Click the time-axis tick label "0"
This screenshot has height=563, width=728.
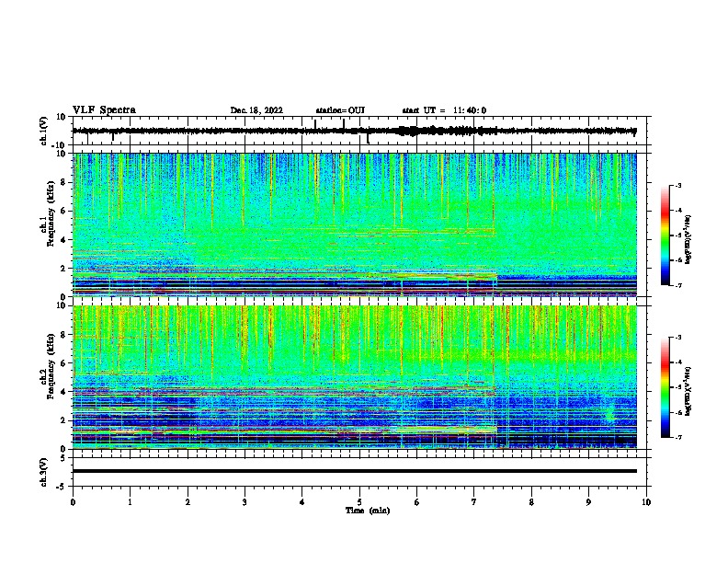(x=73, y=502)
